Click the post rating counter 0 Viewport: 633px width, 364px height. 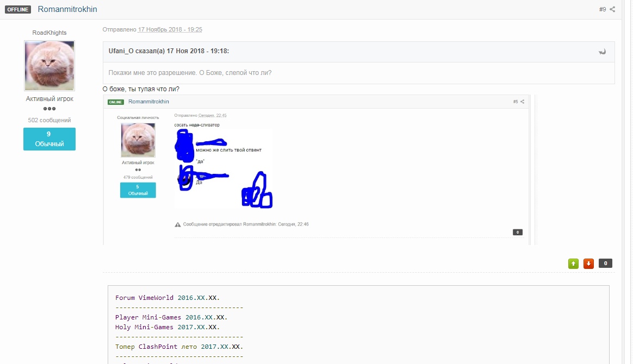[605, 263]
